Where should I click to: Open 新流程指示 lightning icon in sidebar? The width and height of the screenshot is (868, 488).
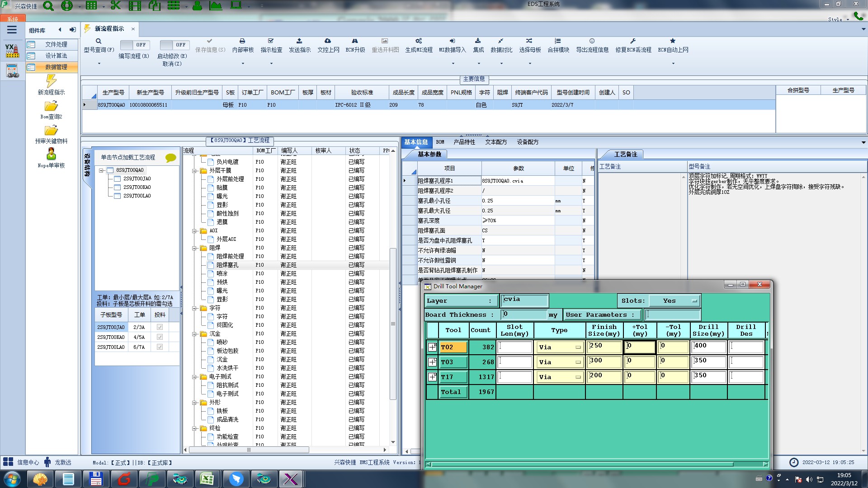coord(51,81)
